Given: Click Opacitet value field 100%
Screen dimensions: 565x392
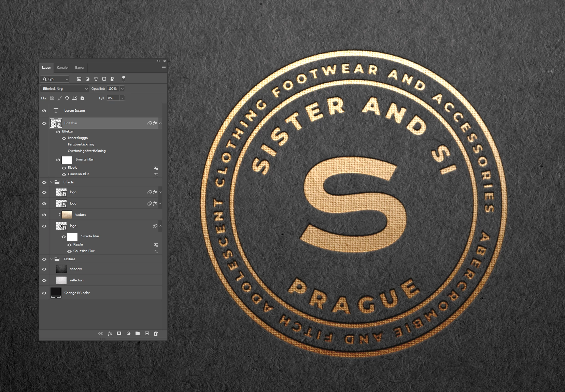Looking at the screenshot, I should point(113,88).
